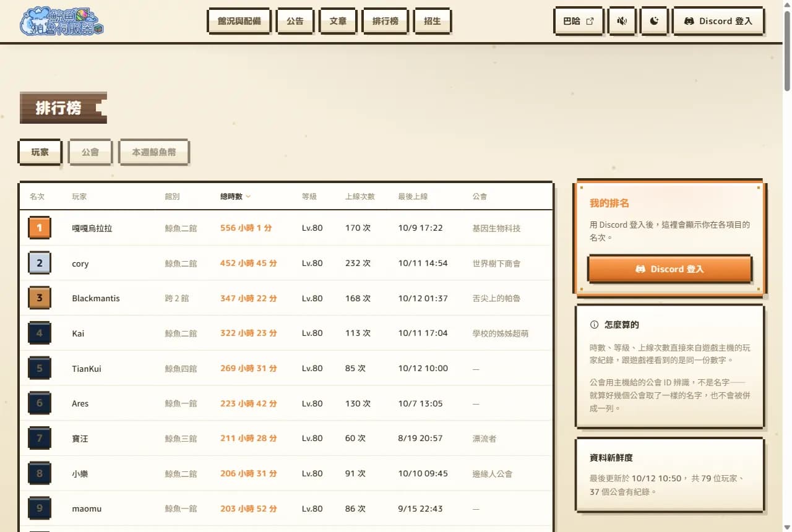Click the rank 8 badge

(40, 473)
